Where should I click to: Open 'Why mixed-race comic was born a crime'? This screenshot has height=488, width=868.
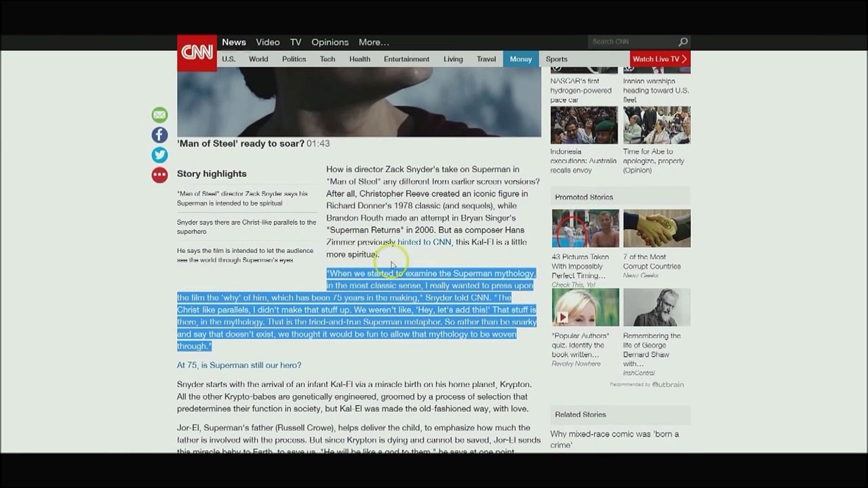[x=614, y=439]
